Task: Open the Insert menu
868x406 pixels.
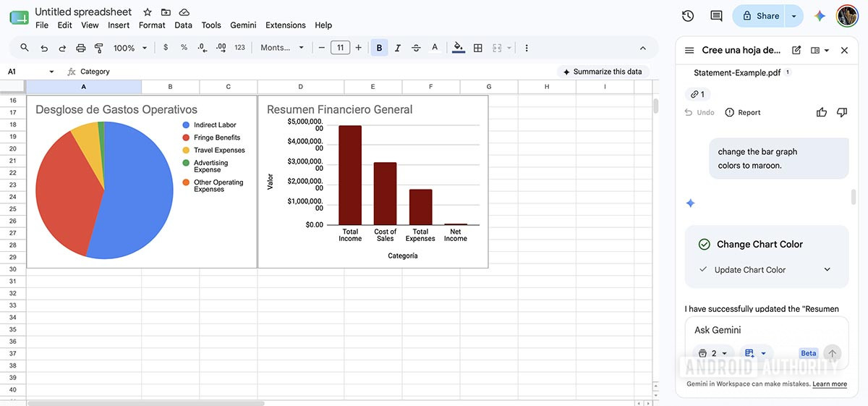Action: point(119,25)
